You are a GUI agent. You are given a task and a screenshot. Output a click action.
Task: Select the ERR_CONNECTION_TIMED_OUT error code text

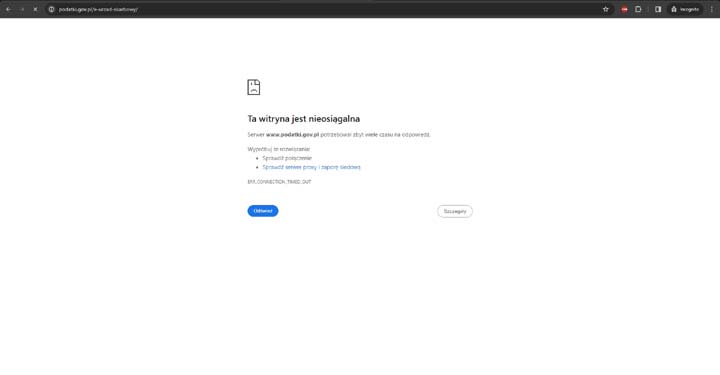point(279,182)
